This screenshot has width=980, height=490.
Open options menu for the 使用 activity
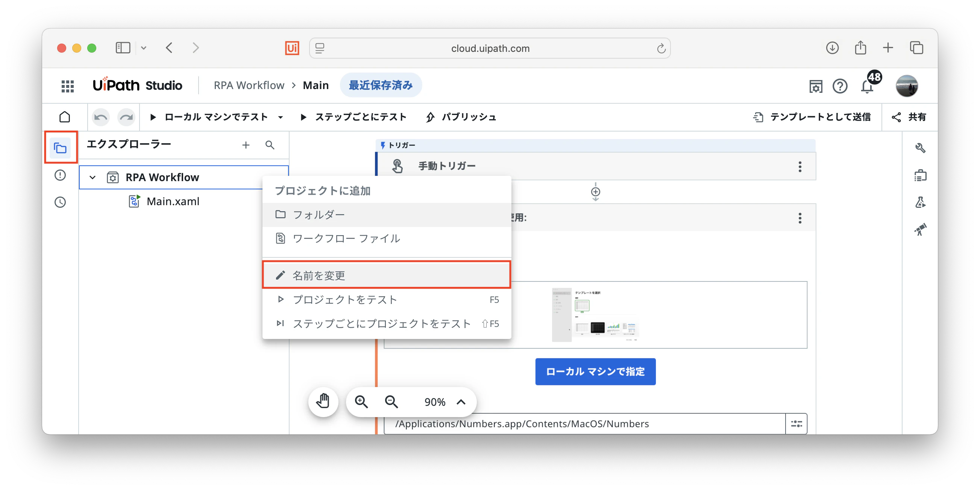pyautogui.click(x=799, y=218)
